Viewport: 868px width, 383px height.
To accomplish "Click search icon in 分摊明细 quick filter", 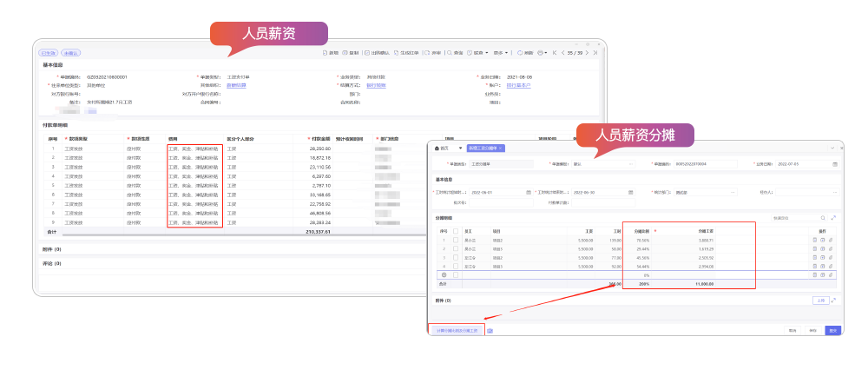I will coord(822,218).
